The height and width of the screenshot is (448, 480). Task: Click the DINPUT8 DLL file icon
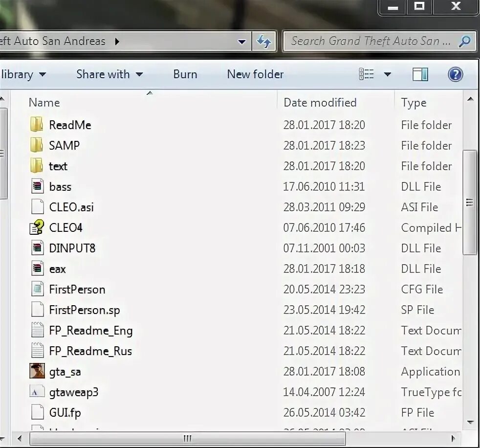tap(37, 248)
